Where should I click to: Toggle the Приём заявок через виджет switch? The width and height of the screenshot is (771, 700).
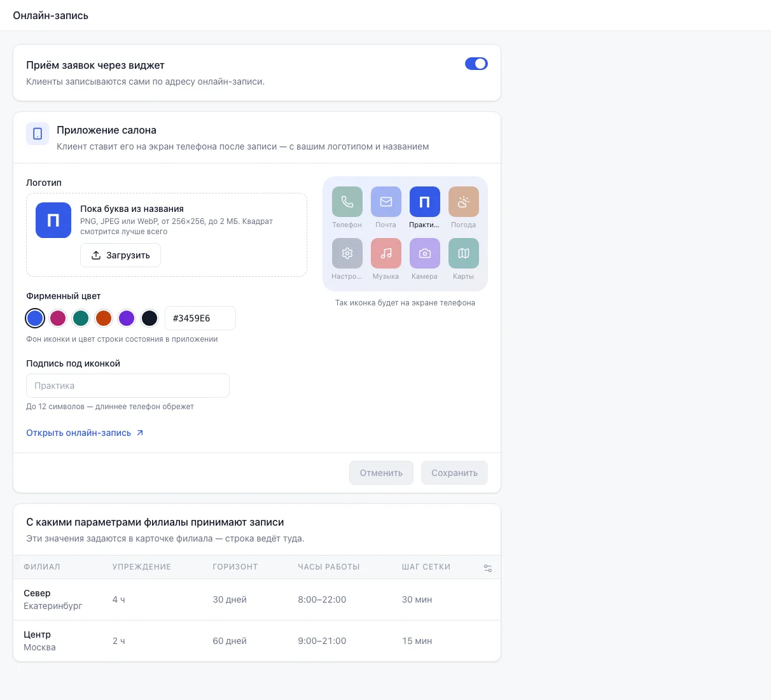pyautogui.click(x=476, y=64)
